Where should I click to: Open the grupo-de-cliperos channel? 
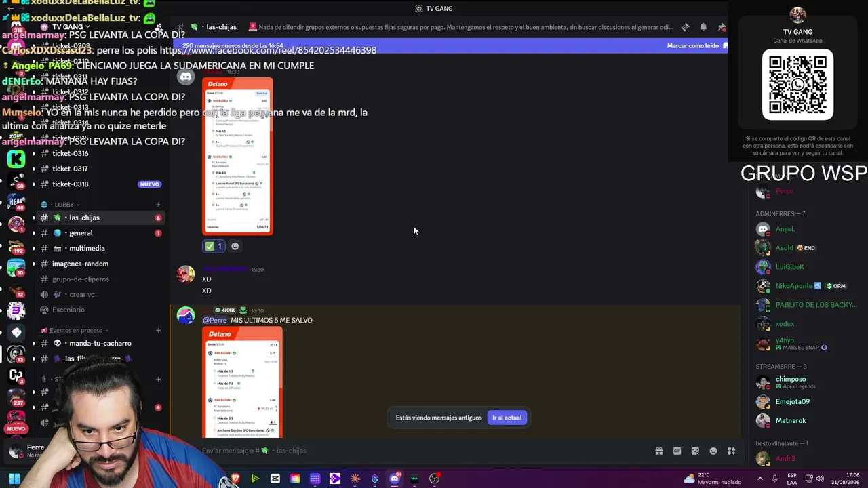(100, 279)
